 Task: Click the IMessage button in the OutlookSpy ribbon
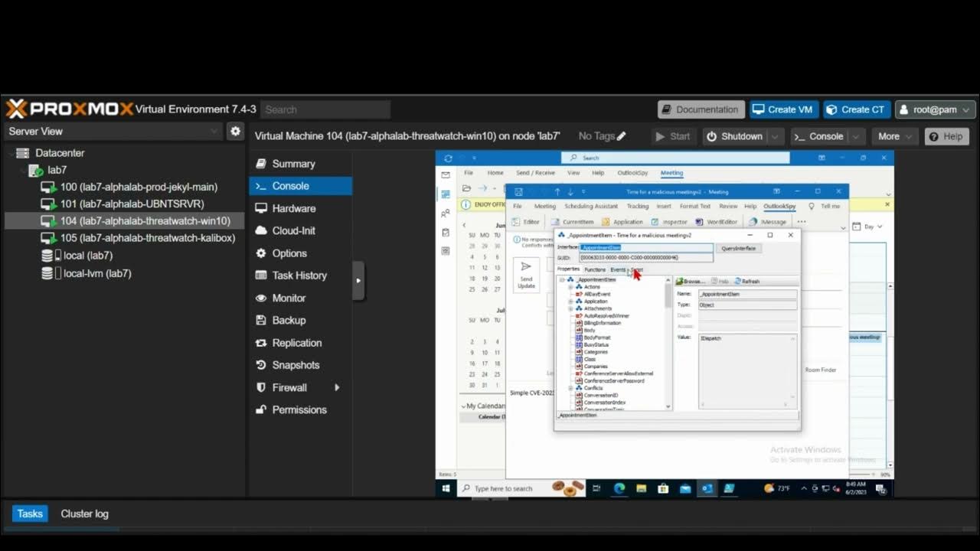[x=768, y=222]
